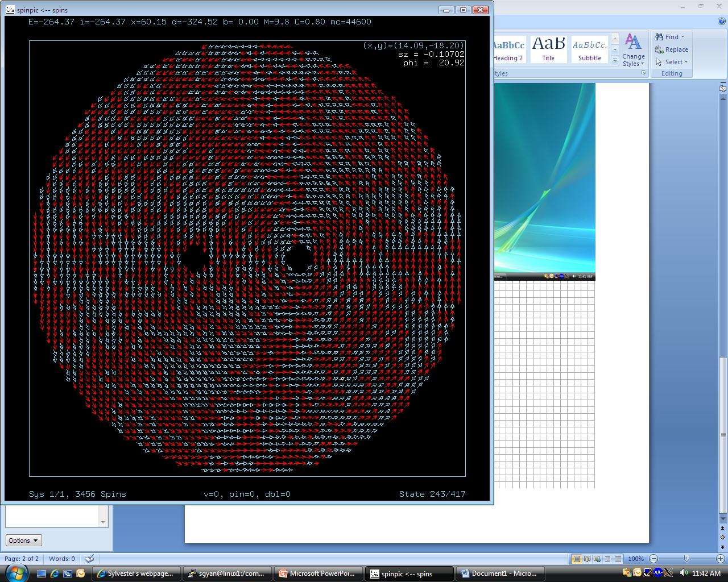Open the Options dropdown button

coord(24,541)
